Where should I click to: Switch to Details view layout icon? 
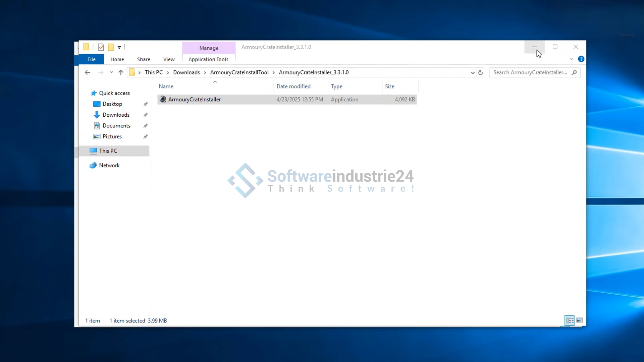click(x=569, y=320)
